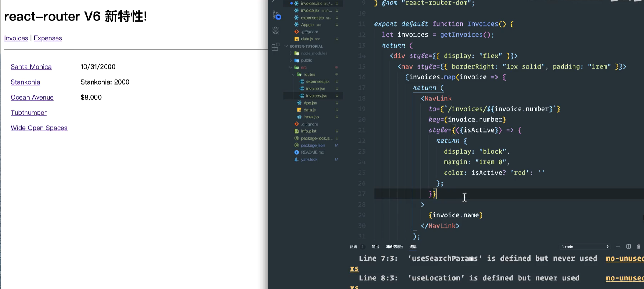Viewport: 644px width, 289px height.
Task: Open the Tubthumper invoice link
Action: click(29, 113)
